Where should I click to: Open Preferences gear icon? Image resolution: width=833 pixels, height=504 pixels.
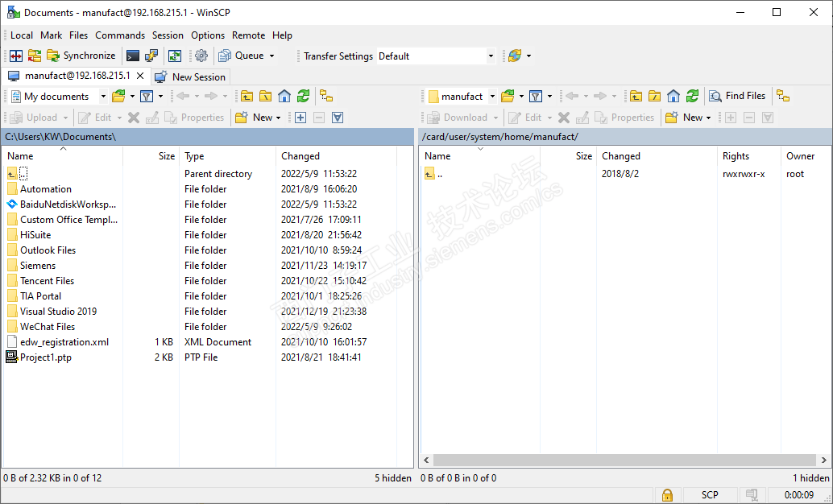point(201,56)
